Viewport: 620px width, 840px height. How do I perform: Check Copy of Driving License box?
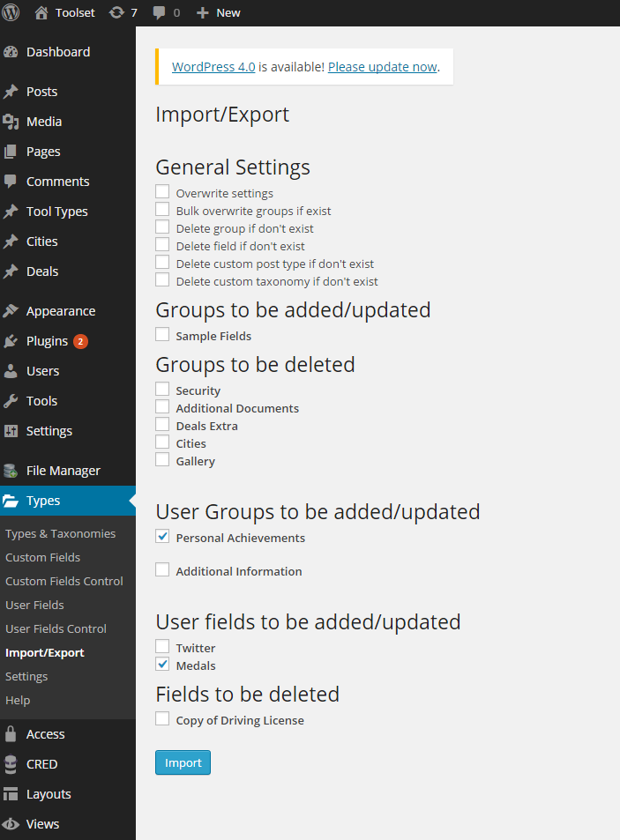click(162, 719)
